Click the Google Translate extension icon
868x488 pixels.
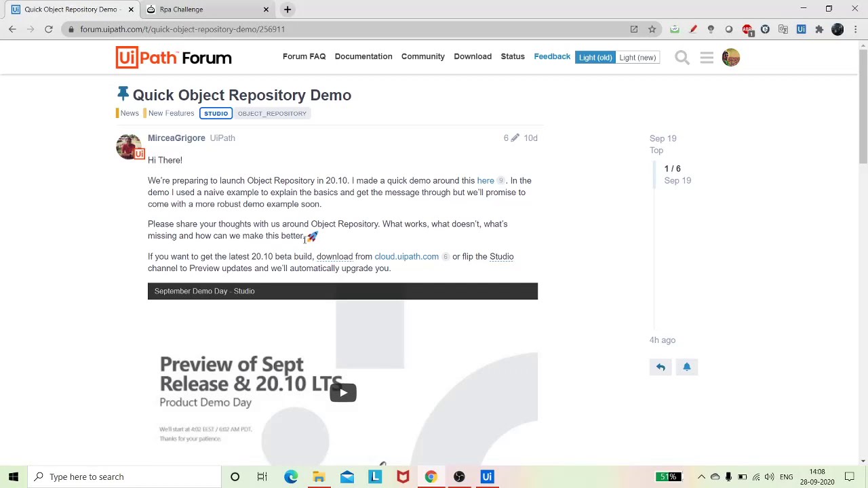pyautogui.click(x=783, y=29)
